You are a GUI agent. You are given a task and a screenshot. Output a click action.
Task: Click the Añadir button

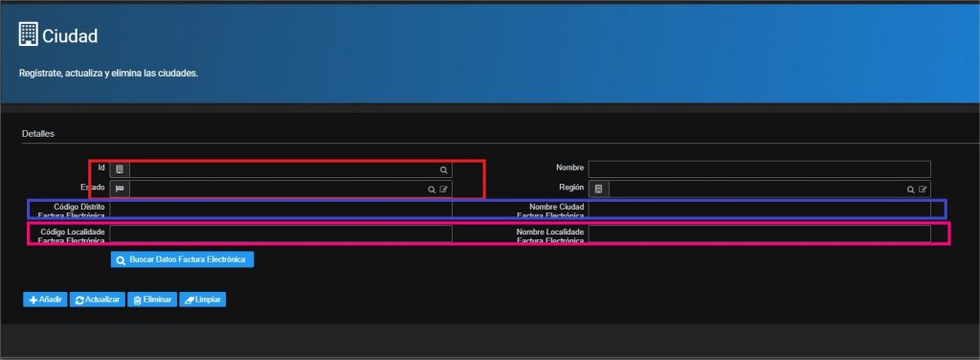pos(45,300)
